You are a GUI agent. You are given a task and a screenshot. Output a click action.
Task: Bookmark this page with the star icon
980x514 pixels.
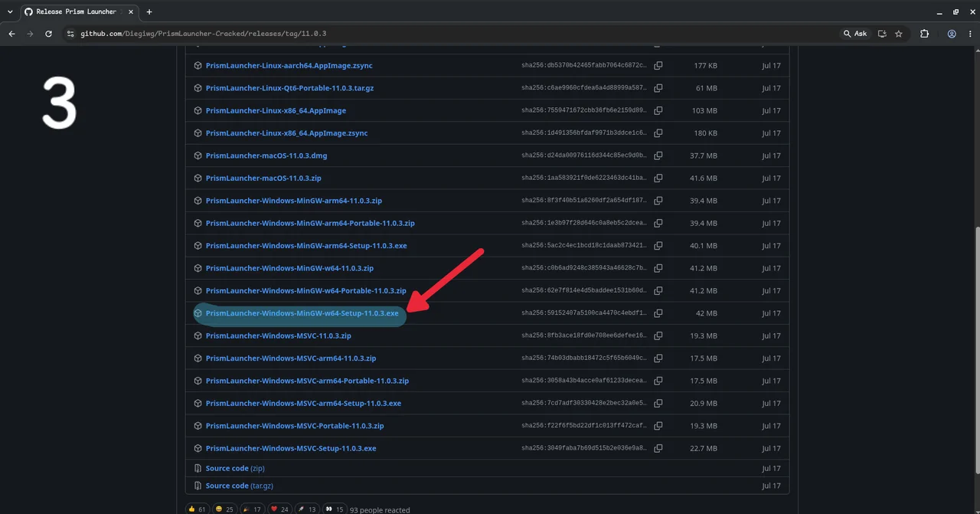pos(899,34)
